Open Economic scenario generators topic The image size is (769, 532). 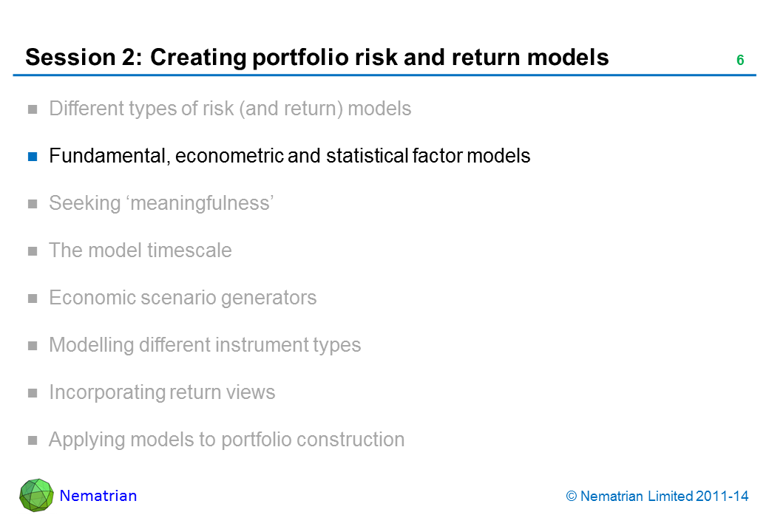(183, 298)
